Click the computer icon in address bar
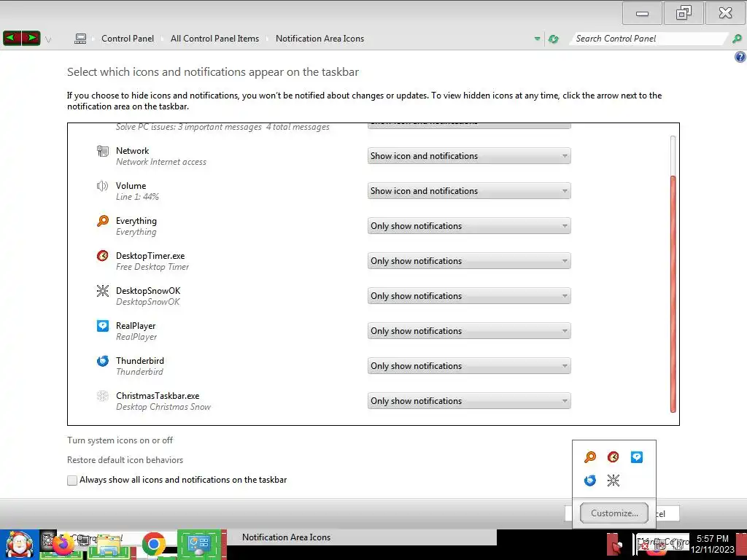 click(80, 39)
